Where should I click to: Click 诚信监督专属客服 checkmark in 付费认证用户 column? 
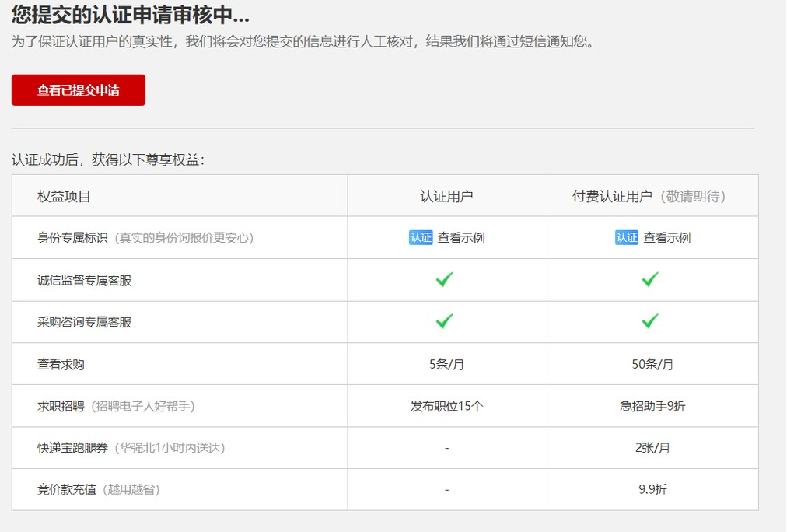point(650,280)
